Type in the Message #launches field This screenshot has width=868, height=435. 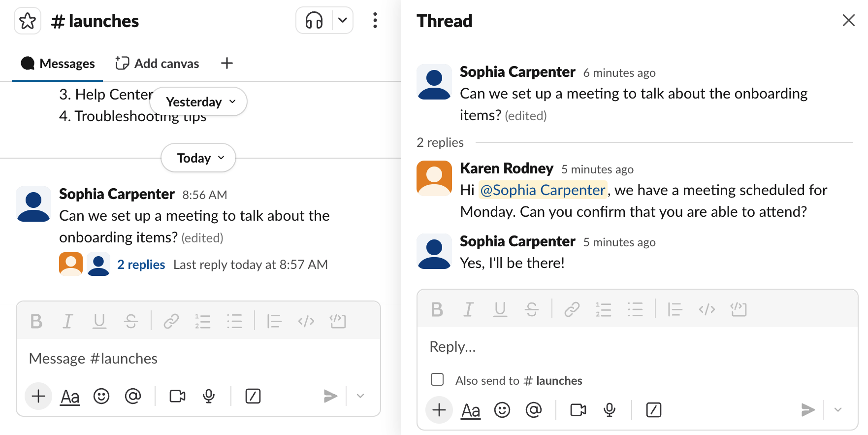[197, 359]
